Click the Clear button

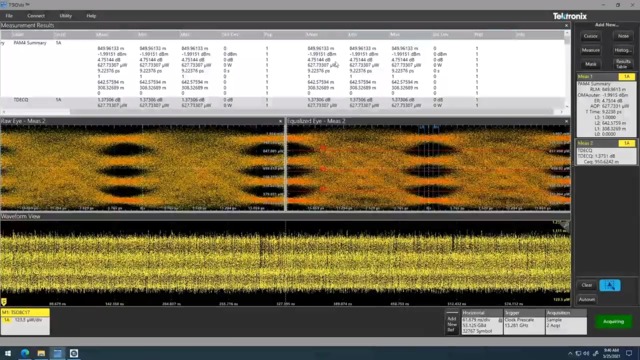(x=587, y=285)
